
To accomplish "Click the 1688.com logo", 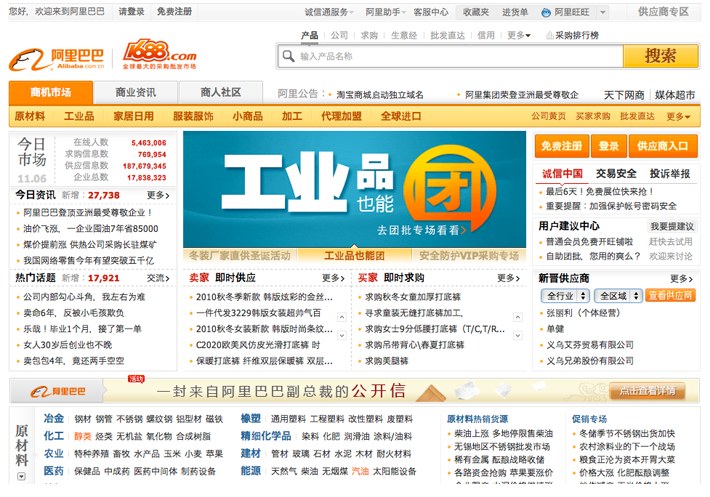I will tap(159, 54).
